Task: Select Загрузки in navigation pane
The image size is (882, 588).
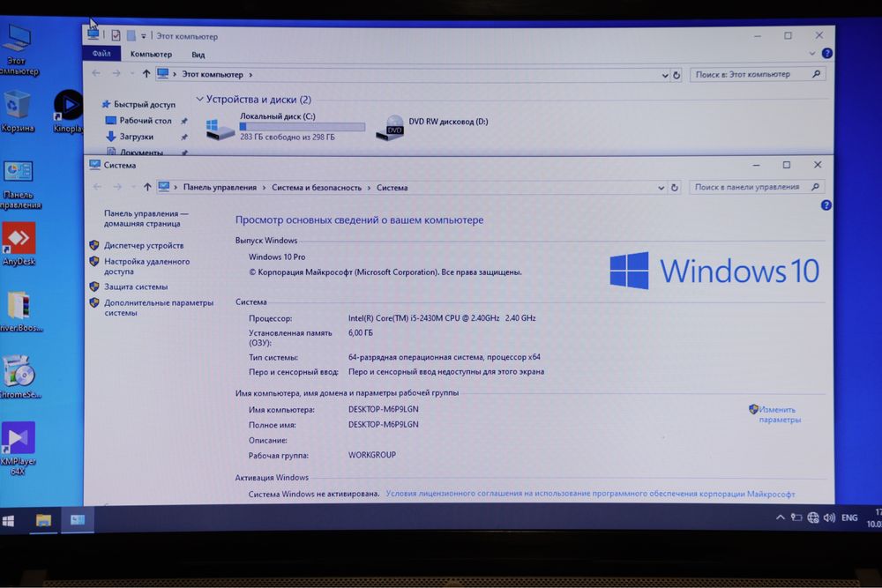Action: point(130,137)
